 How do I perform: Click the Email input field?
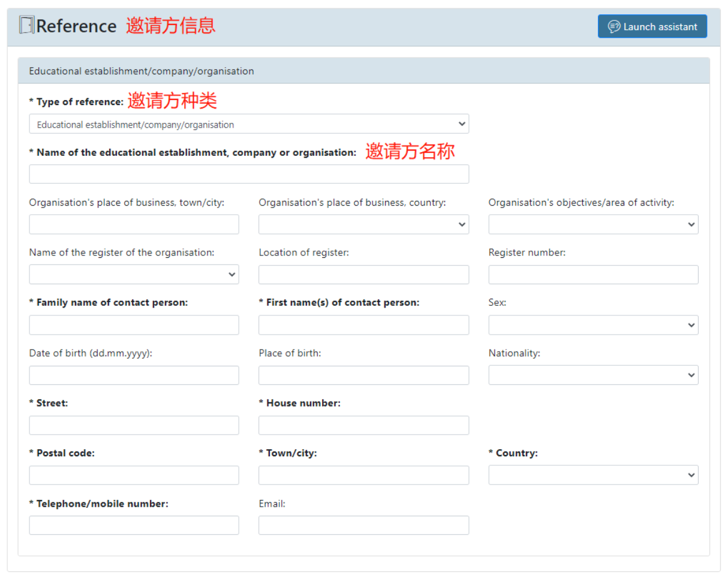[364, 525]
